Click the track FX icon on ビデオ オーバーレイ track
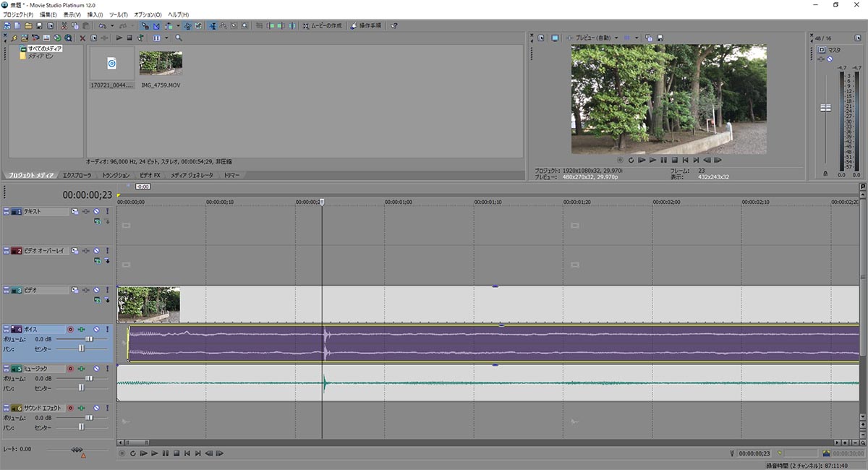The height and width of the screenshot is (470, 868). 85,250
